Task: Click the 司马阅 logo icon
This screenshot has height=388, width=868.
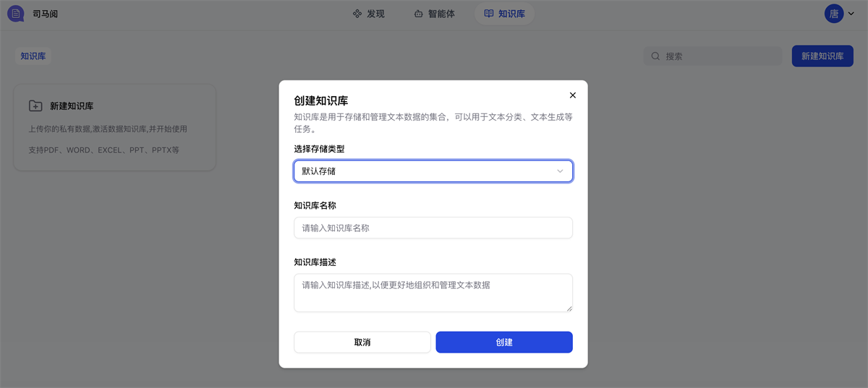Action: click(x=16, y=13)
